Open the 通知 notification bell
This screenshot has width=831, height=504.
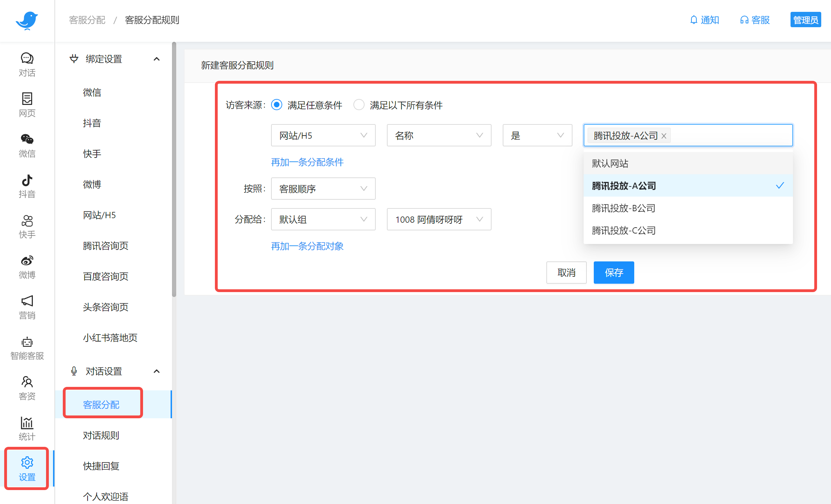(704, 20)
